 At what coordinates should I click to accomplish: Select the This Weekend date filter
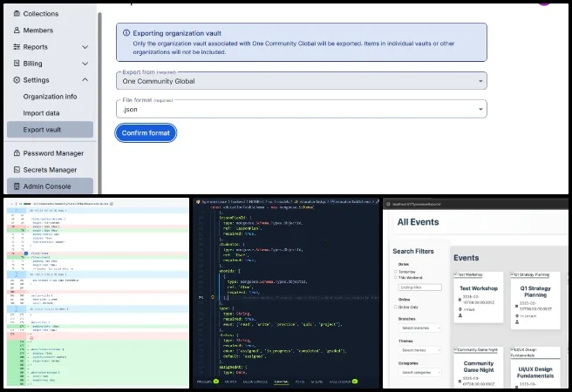(x=396, y=277)
